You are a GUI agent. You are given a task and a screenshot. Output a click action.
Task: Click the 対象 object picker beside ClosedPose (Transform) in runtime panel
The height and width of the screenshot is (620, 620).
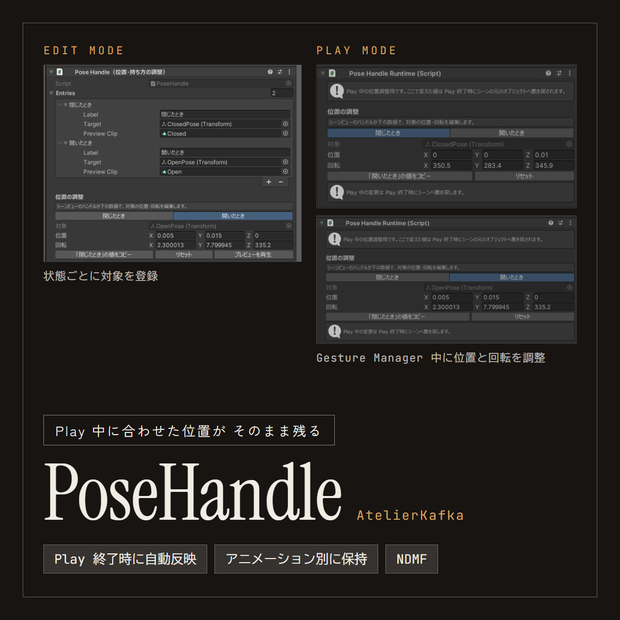click(569, 144)
